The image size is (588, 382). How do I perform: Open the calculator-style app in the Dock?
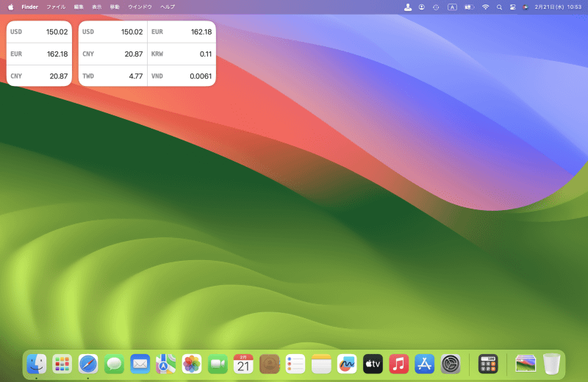pyautogui.click(x=488, y=364)
